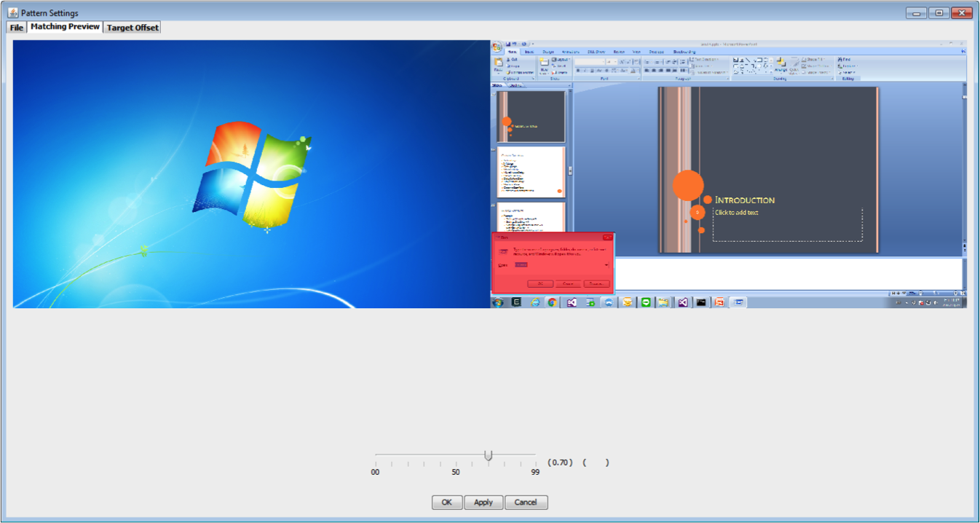This screenshot has height=523, width=980.
Task: Click the (0.70) similarity value label
Action: point(560,463)
